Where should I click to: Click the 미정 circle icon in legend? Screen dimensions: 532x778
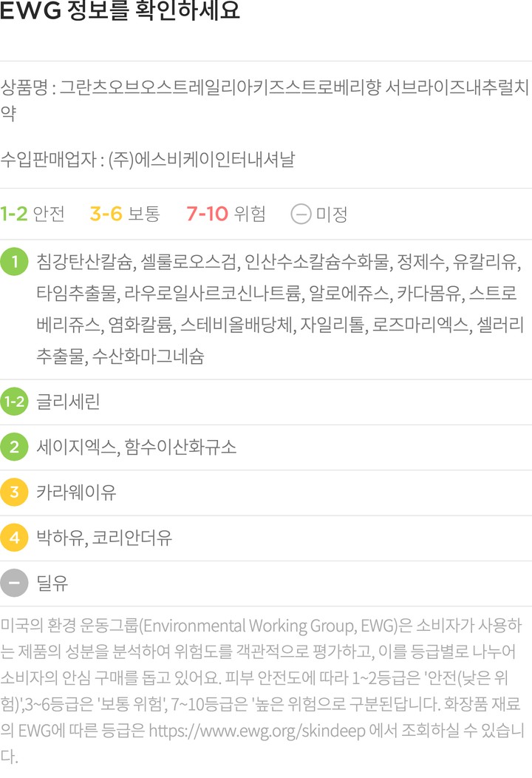pos(301,214)
